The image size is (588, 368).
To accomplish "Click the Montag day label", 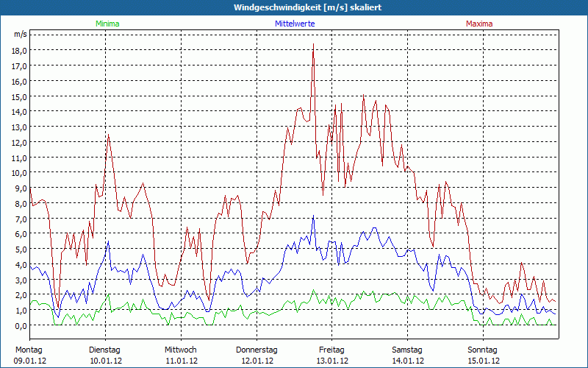I will [x=28, y=350].
